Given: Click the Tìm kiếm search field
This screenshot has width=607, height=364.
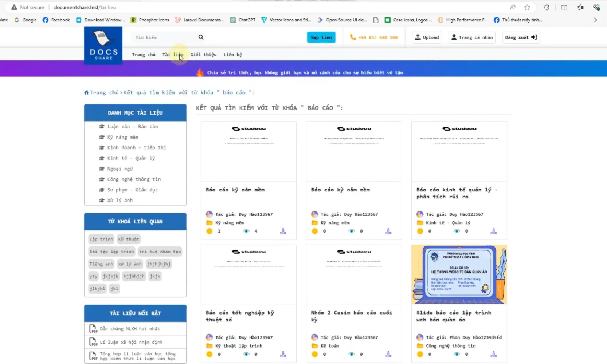Looking at the screenshot, I should [164, 37].
